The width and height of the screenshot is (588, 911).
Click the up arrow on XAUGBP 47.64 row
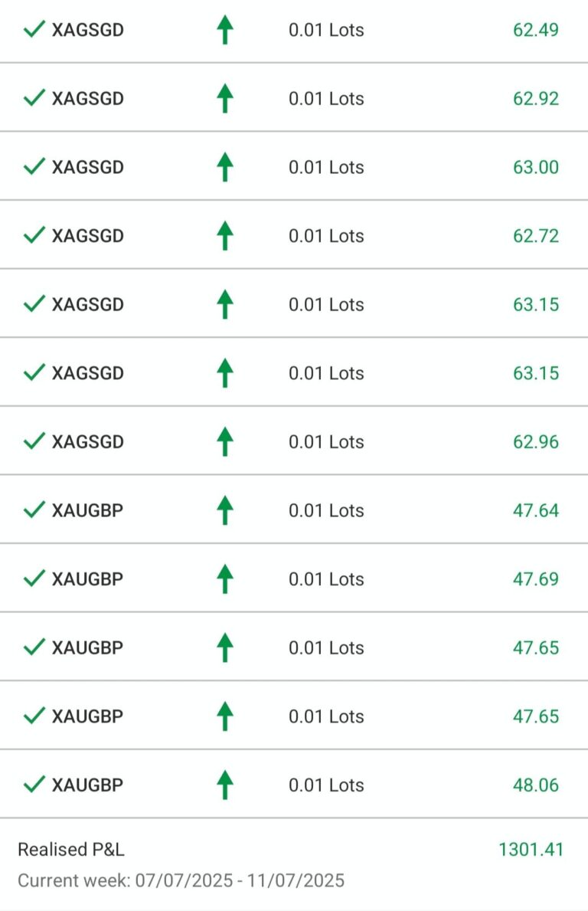coord(224,510)
